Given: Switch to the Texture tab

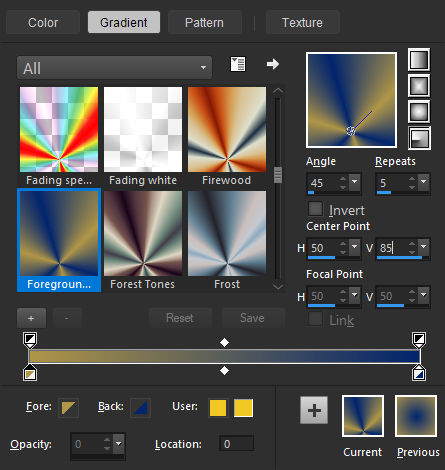Looking at the screenshot, I should coord(302,23).
